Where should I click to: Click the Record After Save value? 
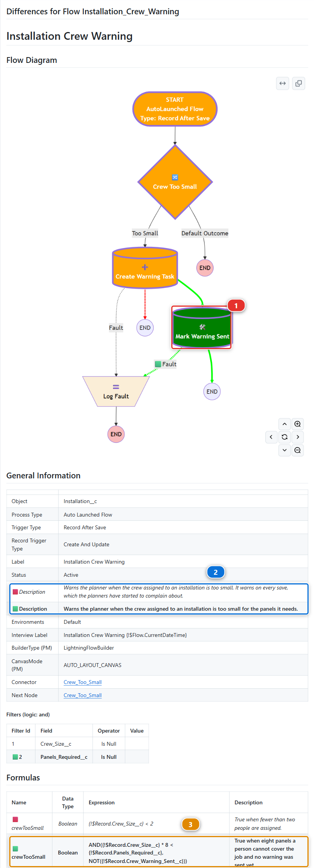coord(85,527)
